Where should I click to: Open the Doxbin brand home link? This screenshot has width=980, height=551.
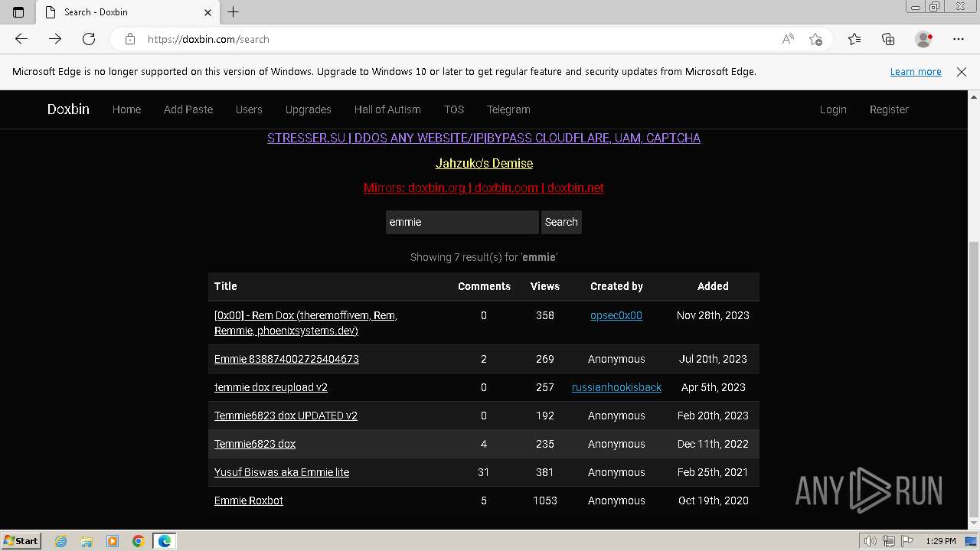[68, 109]
